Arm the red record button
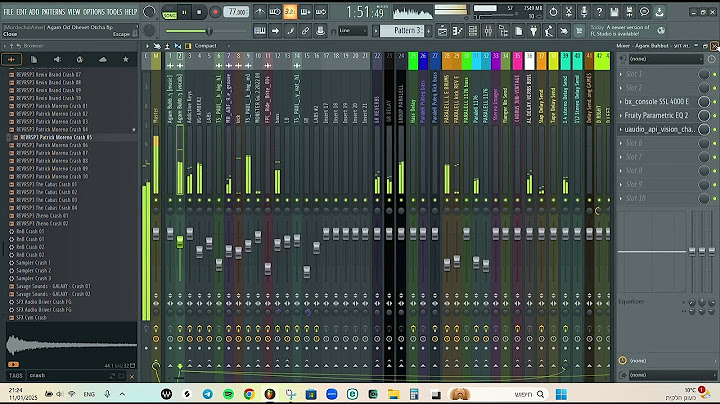The width and height of the screenshot is (720, 404). coord(214,12)
